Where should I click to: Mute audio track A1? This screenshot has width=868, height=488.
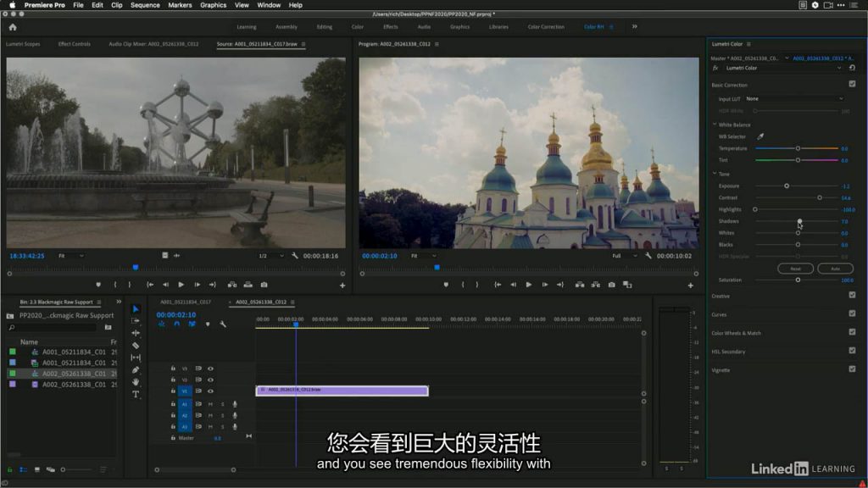coord(210,404)
